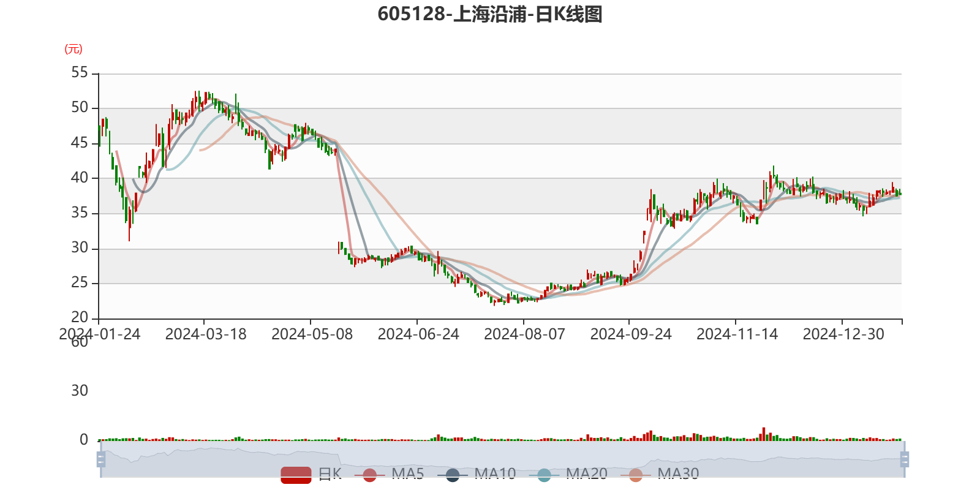Click the 25 price axis label
980x490 pixels.
point(80,283)
